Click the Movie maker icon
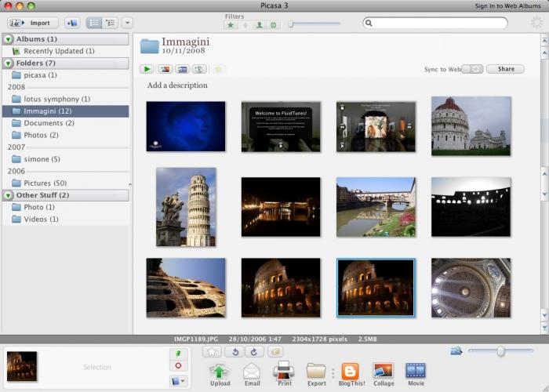This screenshot has height=392, width=549. [416, 371]
